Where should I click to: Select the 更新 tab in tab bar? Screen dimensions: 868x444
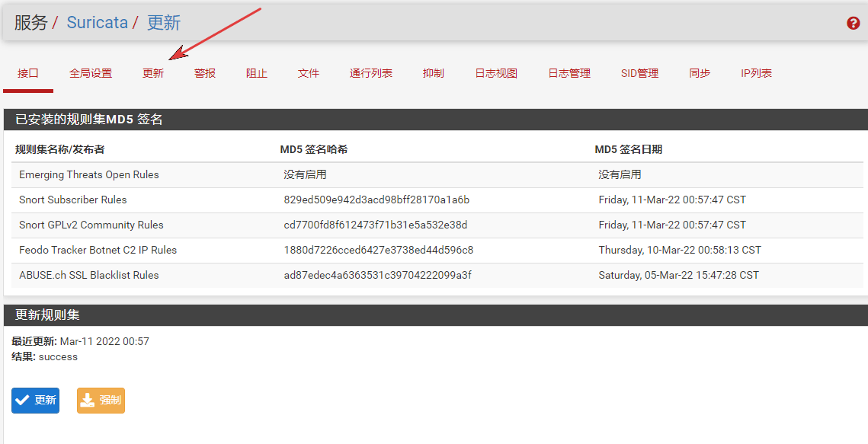point(153,73)
